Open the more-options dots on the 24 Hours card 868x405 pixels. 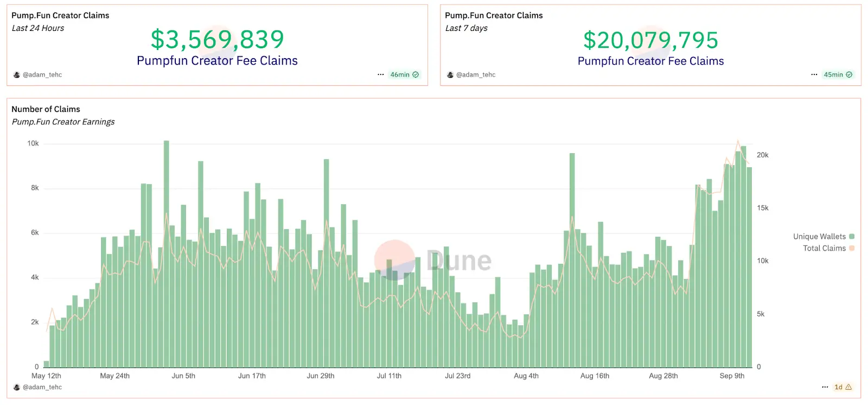coord(381,75)
